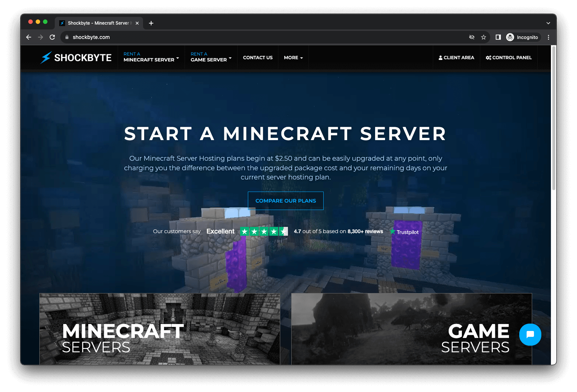Open the Chrome three-dot menu
The height and width of the screenshot is (392, 577).
pyautogui.click(x=548, y=37)
